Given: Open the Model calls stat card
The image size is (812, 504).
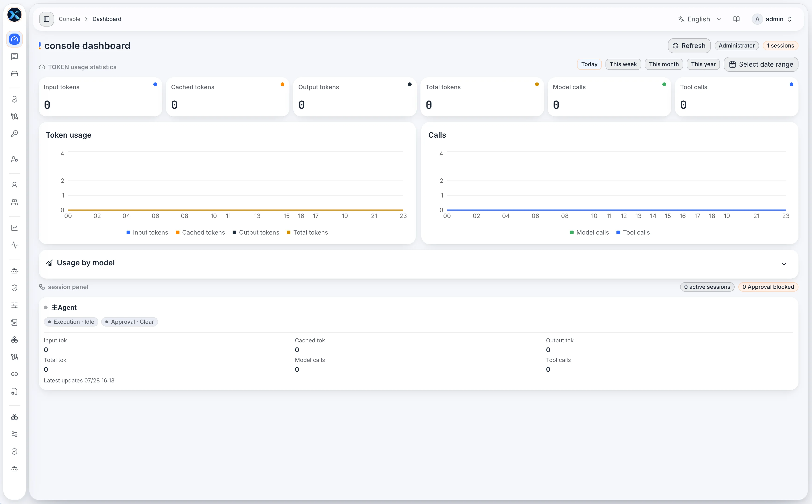Looking at the screenshot, I should pos(609,97).
